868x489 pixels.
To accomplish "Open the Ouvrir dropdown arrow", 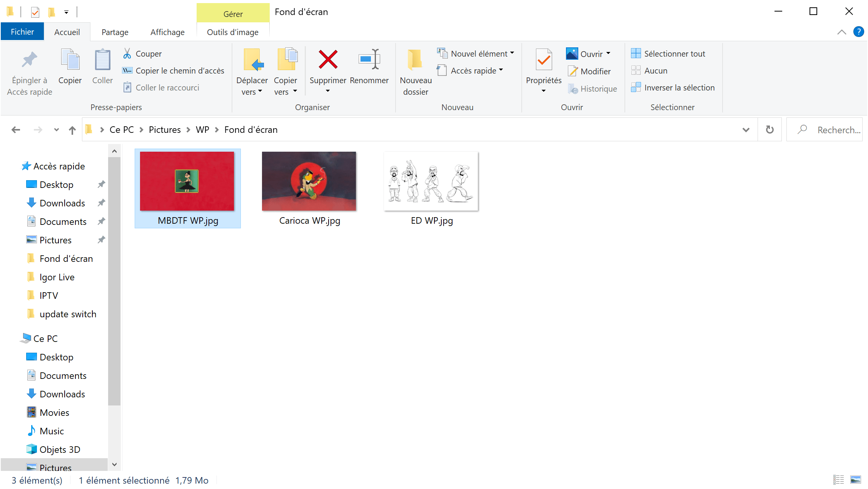I will click(x=609, y=54).
